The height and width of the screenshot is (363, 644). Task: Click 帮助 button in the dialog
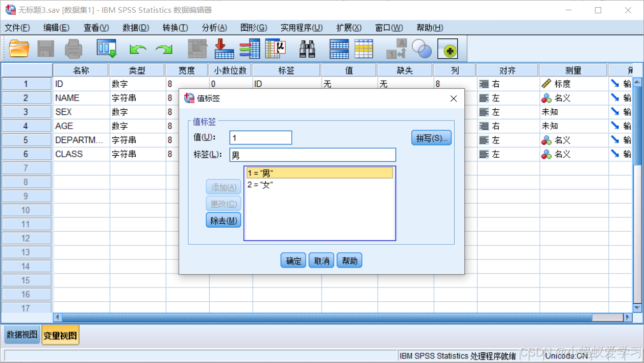point(350,260)
